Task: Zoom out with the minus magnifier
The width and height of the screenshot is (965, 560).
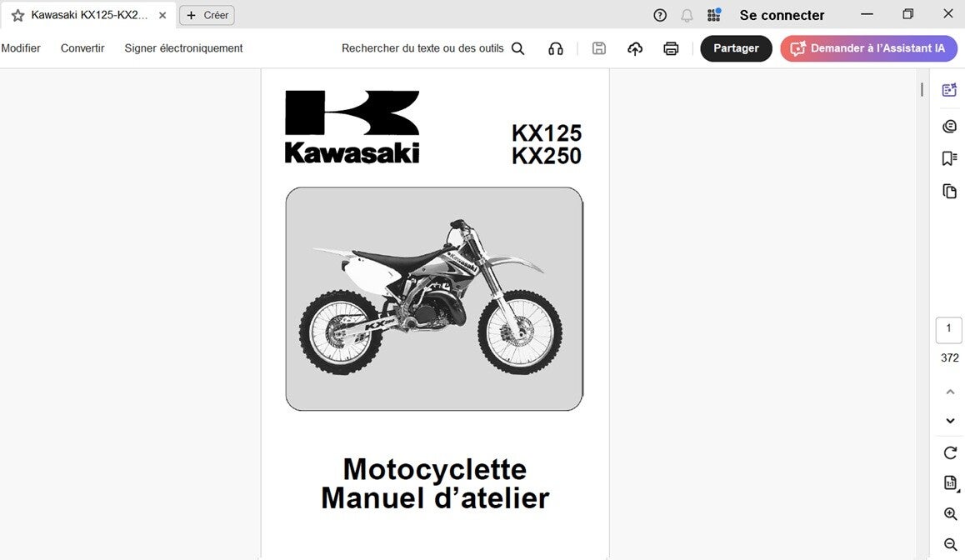Action: (950, 544)
